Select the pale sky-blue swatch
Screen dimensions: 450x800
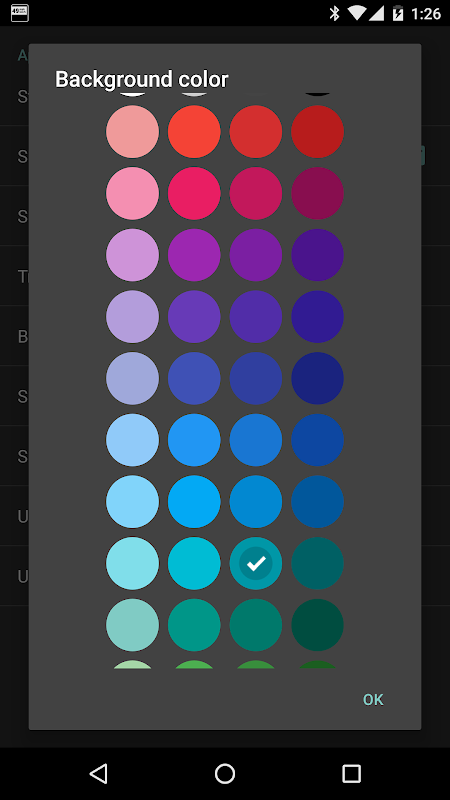[x=133, y=502]
